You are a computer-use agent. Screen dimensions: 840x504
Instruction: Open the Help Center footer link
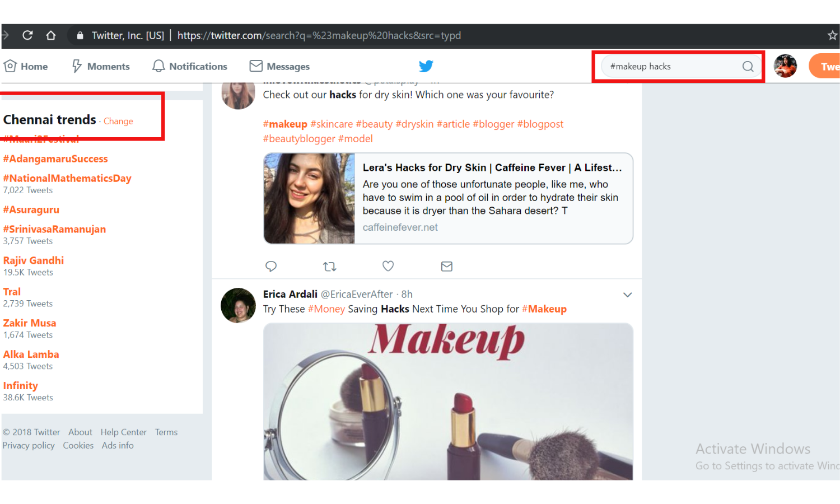click(x=123, y=432)
